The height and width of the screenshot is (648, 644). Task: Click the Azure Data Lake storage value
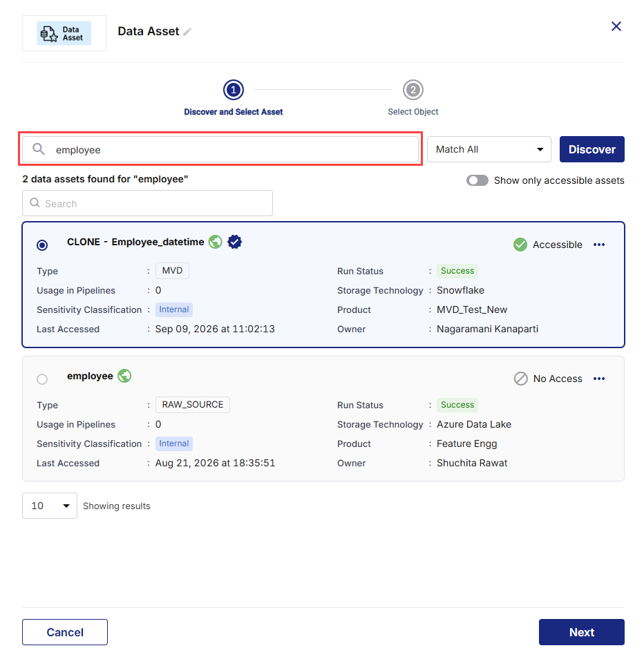click(x=474, y=424)
